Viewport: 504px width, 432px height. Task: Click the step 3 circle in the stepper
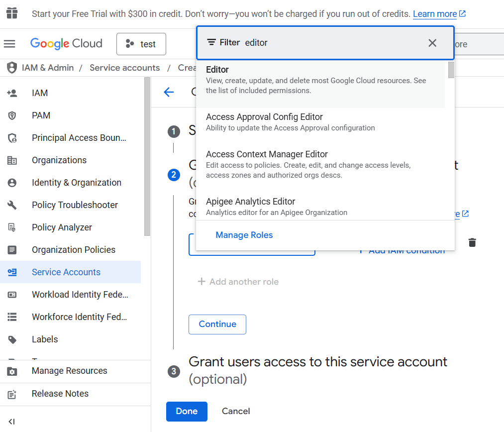pos(174,372)
